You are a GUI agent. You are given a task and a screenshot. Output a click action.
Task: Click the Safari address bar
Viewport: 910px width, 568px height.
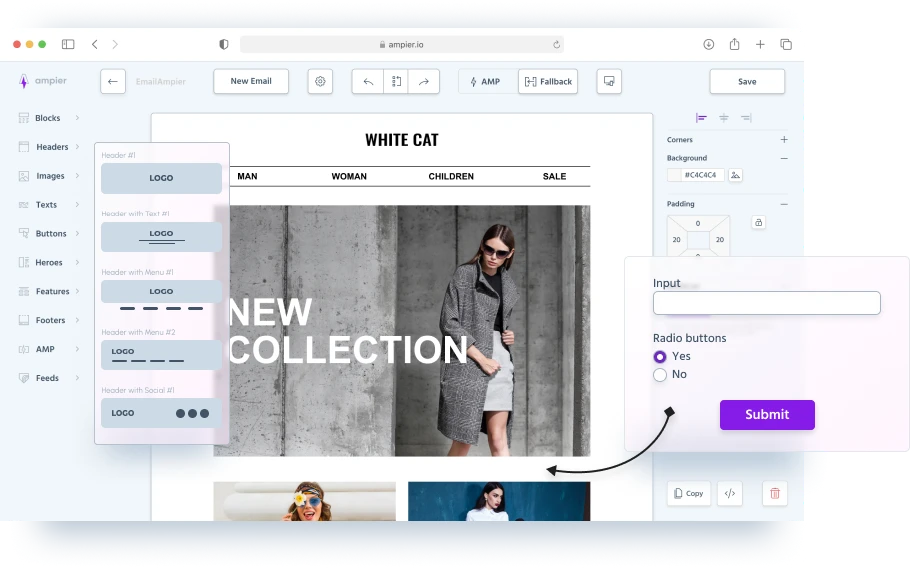point(402,44)
